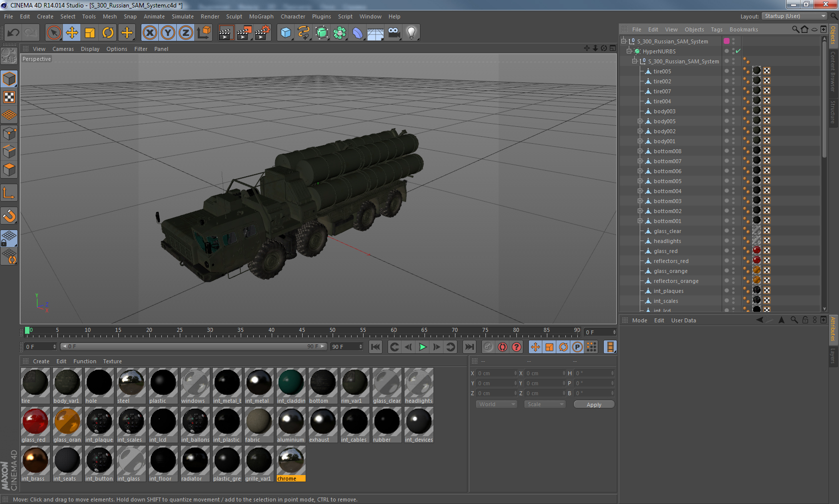The image size is (839, 504).
Task: Click Make Editable icon in sidebar
Action: coord(9,56)
